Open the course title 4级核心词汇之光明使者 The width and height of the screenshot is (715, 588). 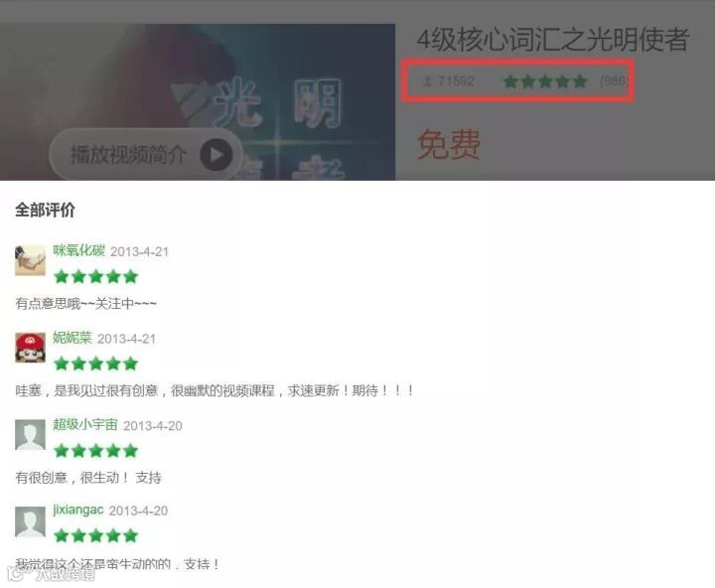click(x=552, y=39)
